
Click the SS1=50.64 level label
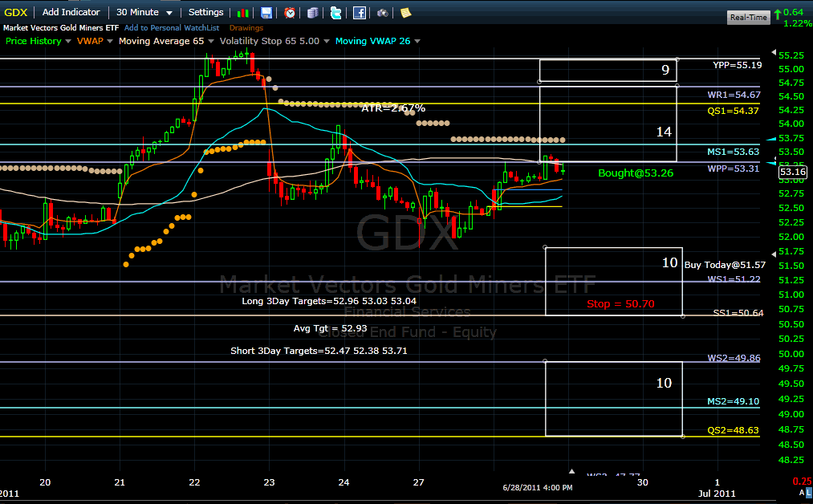(738, 313)
